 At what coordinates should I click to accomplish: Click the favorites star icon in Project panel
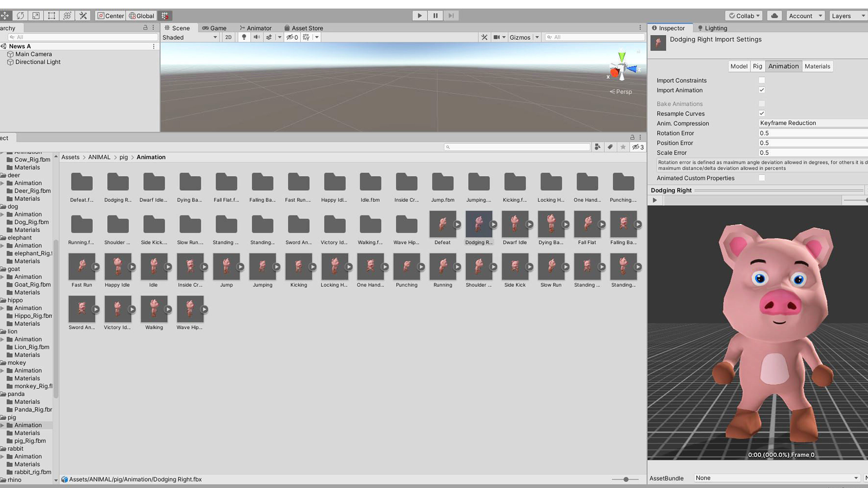click(x=623, y=147)
